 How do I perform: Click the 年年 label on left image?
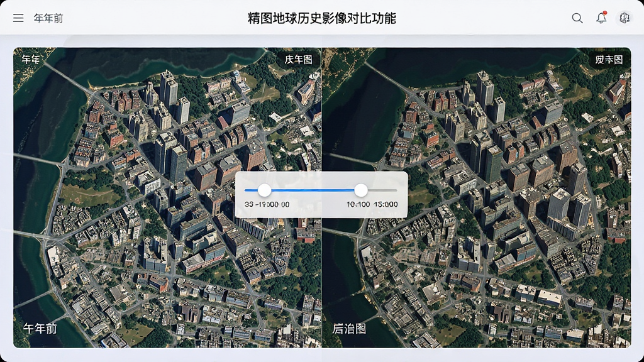tap(31, 60)
